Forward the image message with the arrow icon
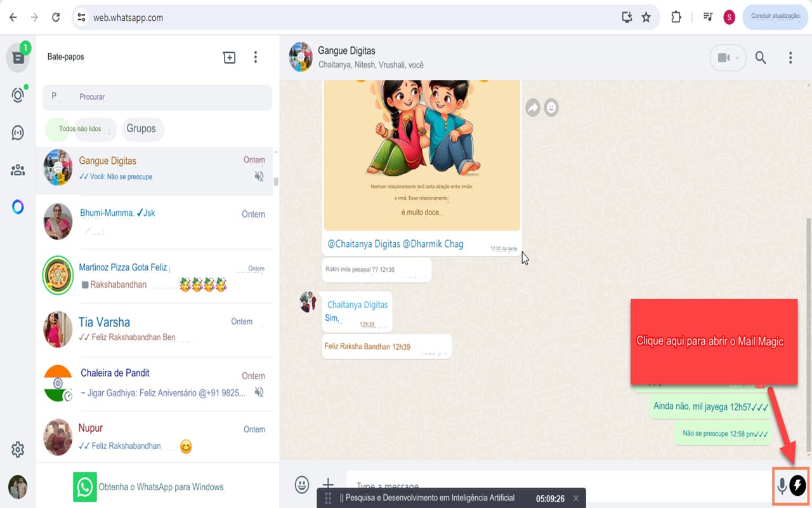 (533, 108)
